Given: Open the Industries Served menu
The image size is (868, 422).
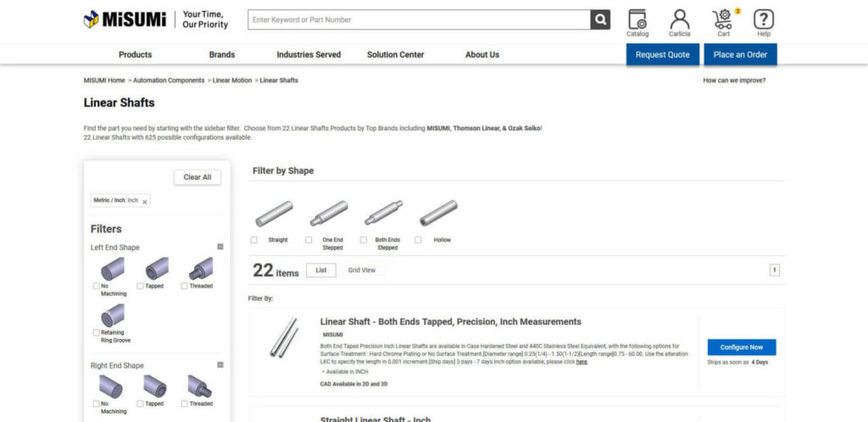Looking at the screenshot, I should [309, 55].
